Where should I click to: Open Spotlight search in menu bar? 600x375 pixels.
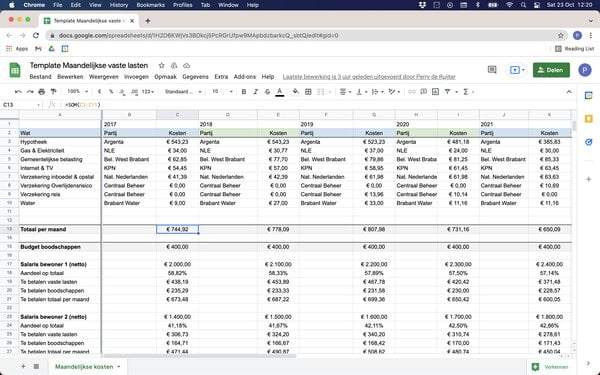pos(523,5)
